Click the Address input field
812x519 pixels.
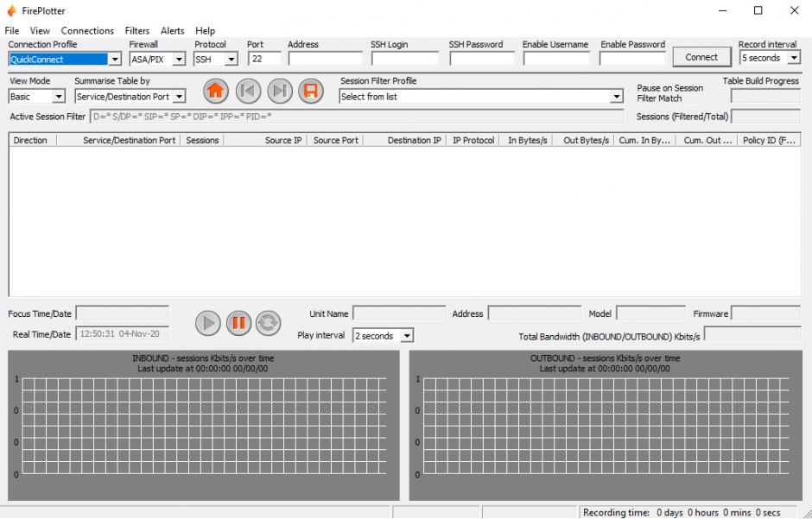point(325,59)
